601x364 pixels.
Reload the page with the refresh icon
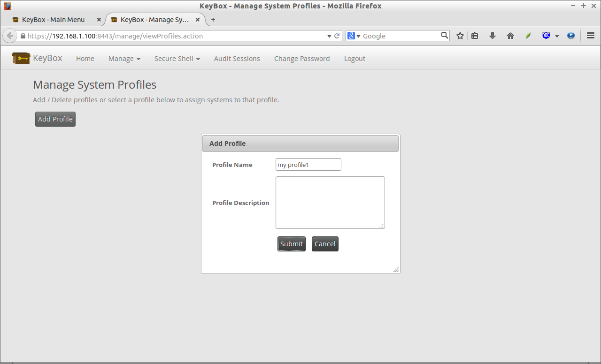(x=337, y=36)
